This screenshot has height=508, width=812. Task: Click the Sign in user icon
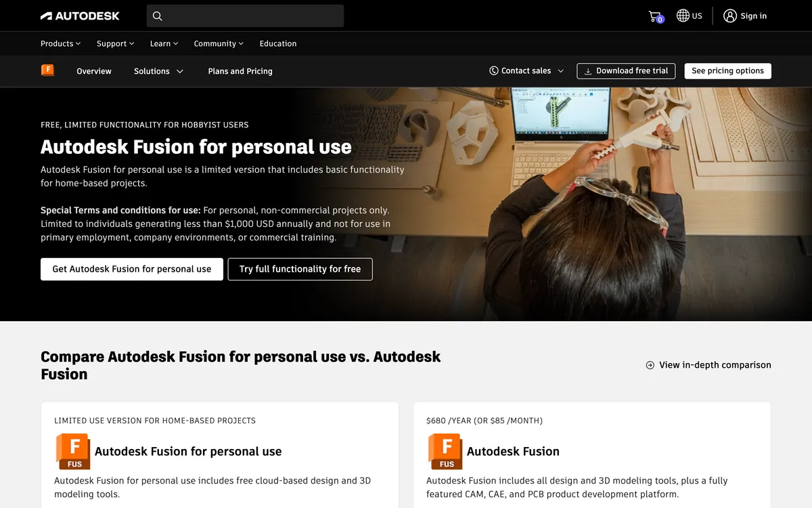(729, 16)
